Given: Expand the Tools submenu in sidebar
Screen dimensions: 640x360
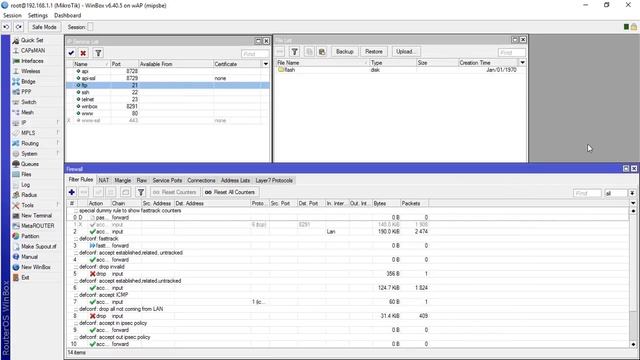Looking at the screenshot, I should (x=27, y=205).
